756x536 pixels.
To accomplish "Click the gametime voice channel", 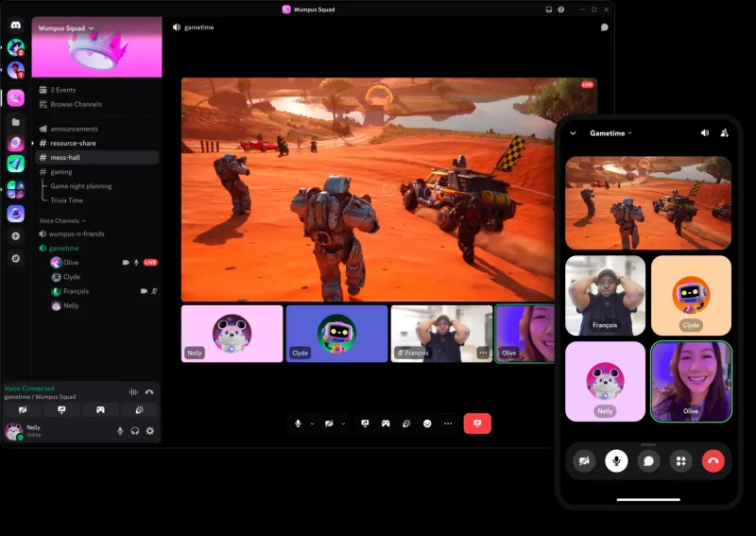I will tap(97, 248).
